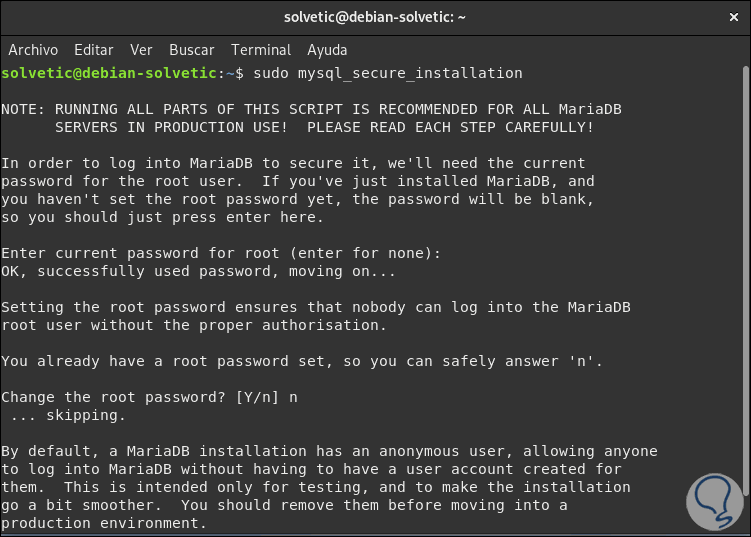
Task: Click the window title solvetic@debian-solvetic
Action: click(374, 16)
